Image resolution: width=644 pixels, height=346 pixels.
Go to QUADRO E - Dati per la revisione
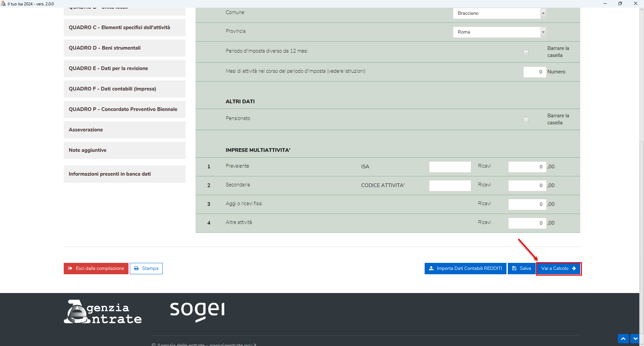124,68
